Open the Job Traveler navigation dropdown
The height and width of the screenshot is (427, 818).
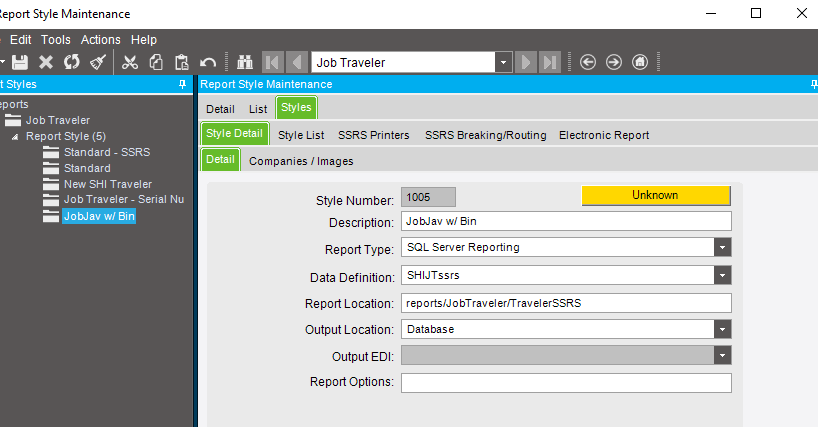point(503,62)
